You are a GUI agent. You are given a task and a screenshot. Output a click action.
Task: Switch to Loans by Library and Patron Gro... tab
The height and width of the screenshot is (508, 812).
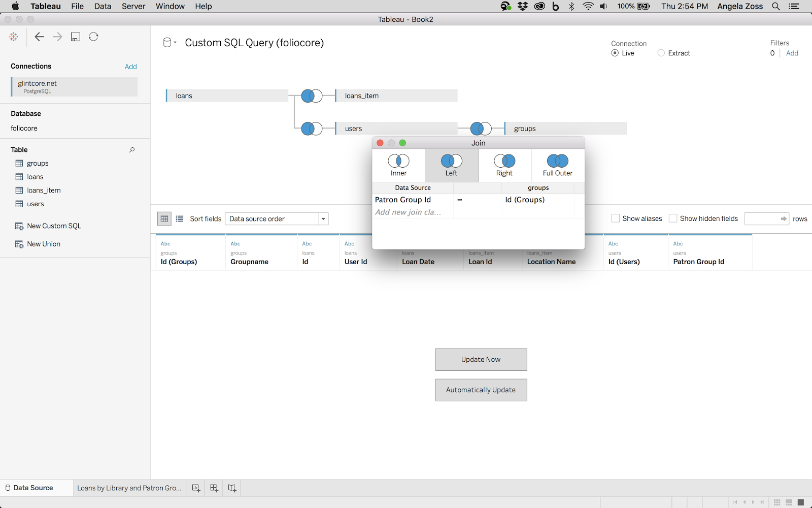(x=129, y=488)
